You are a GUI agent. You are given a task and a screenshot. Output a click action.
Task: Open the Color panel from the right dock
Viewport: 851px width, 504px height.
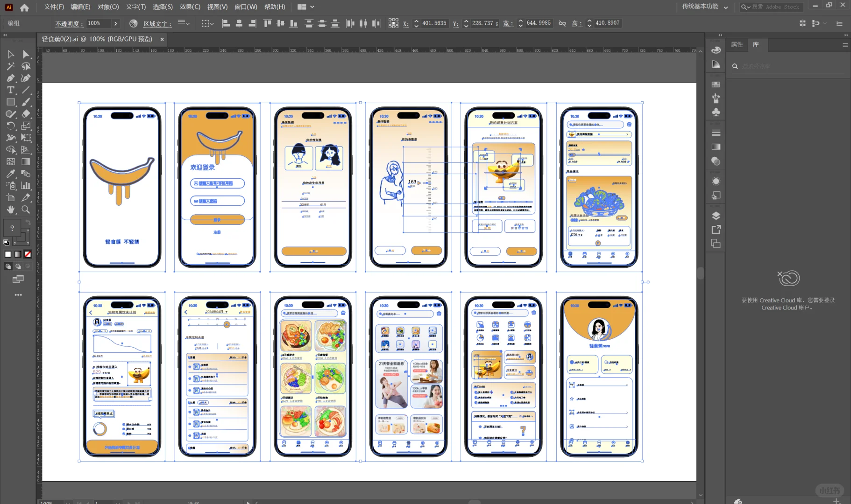tap(716, 50)
